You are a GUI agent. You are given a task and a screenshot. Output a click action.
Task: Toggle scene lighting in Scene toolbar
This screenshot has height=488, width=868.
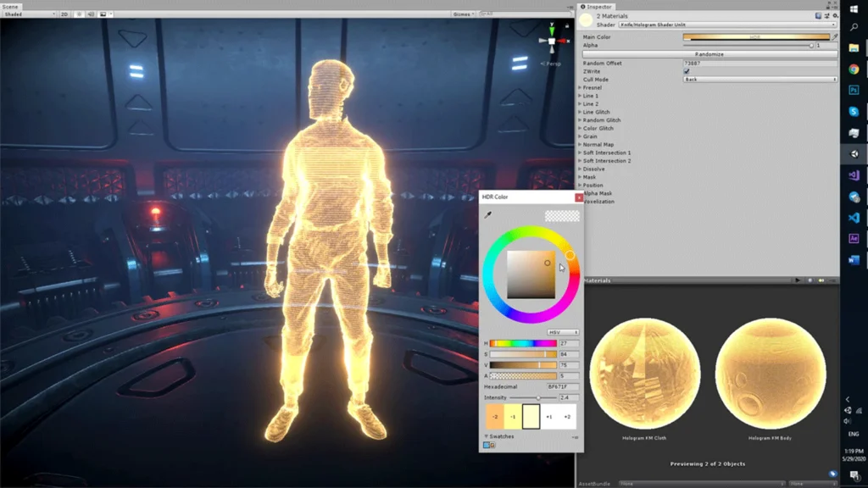coord(79,14)
